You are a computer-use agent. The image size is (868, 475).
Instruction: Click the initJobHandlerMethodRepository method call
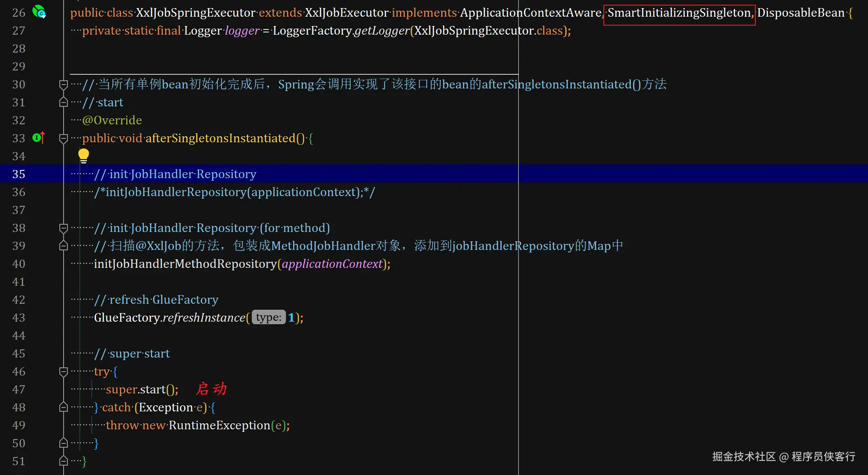tap(185, 264)
